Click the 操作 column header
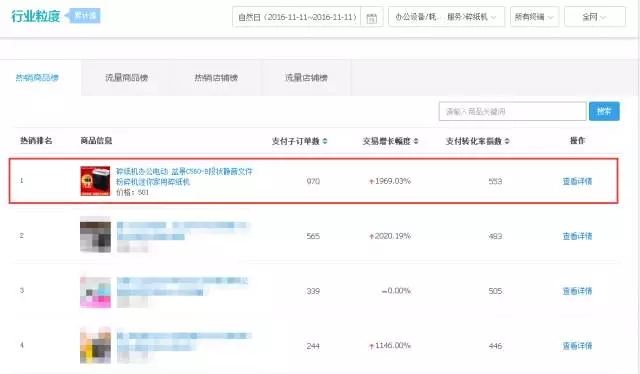The height and width of the screenshot is (374, 640). (577, 141)
